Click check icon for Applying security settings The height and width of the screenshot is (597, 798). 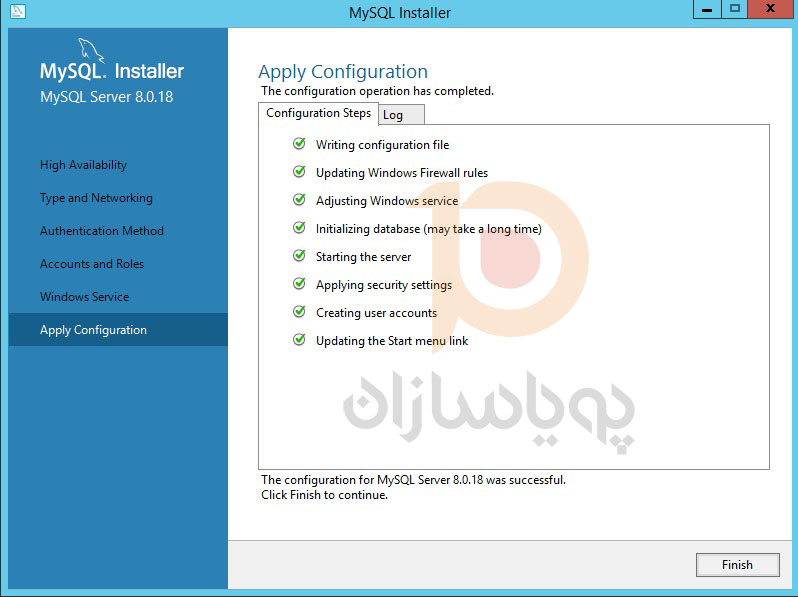pyautogui.click(x=299, y=284)
